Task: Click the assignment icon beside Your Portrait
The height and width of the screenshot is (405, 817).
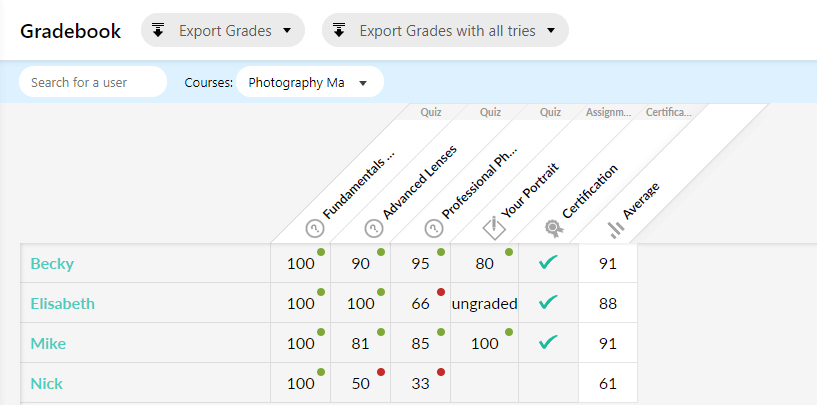Action: (494, 227)
